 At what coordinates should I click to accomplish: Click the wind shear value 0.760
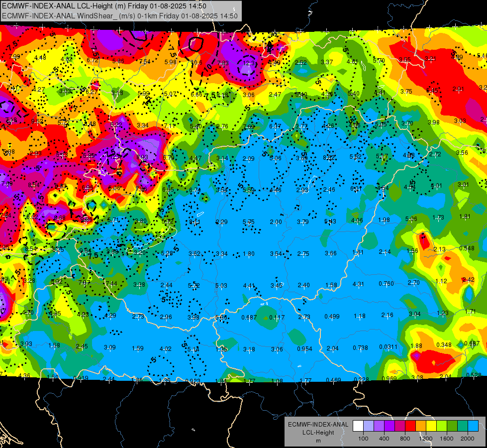pyautogui.click(x=386, y=284)
